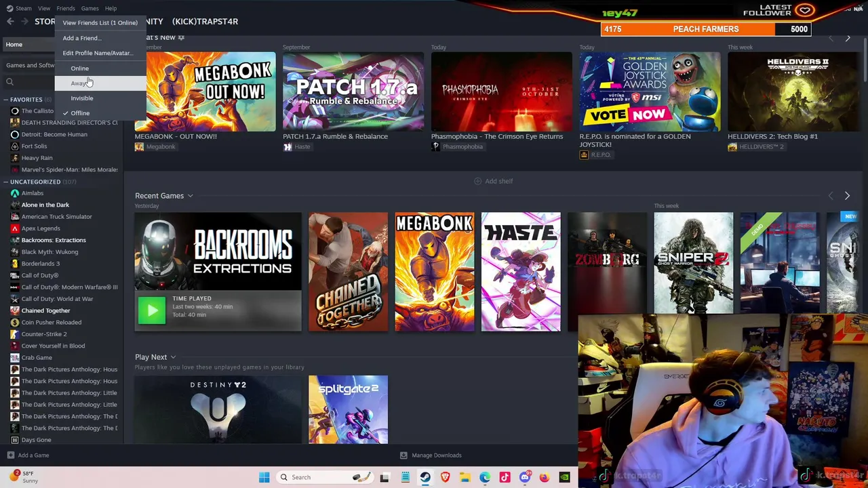Play Backrooms Extractions with green button
Image resolution: width=868 pixels, height=488 pixels.
(x=152, y=310)
